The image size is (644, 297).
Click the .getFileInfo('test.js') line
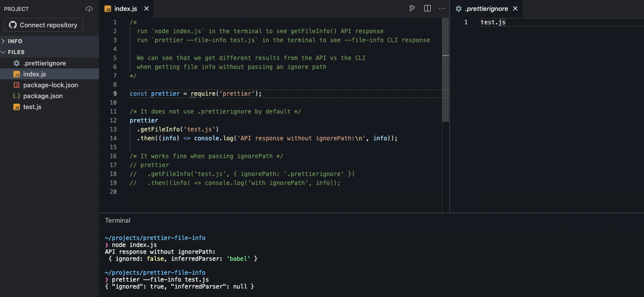[178, 129]
